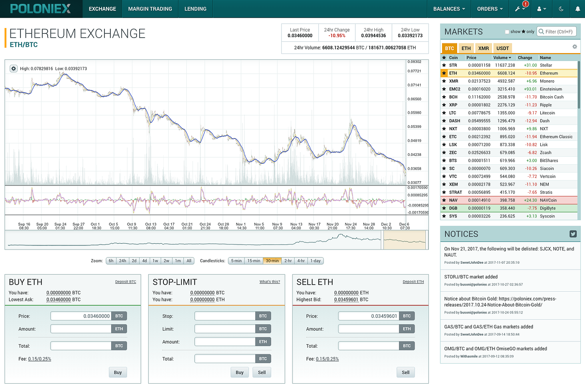Screen dimensions: 585x392
Task: Toggle favorite star for XMR
Action: (x=444, y=81)
